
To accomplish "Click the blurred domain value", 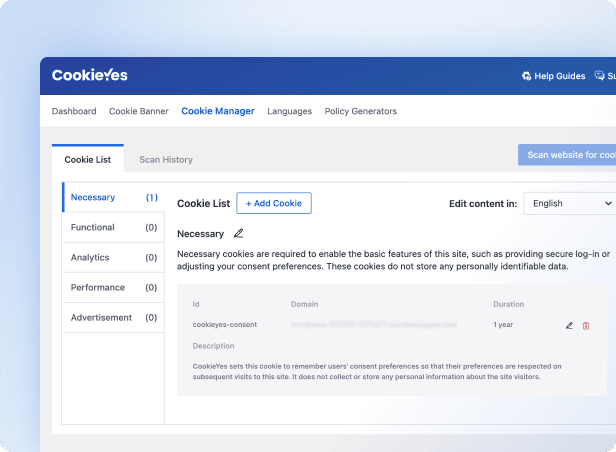I will click(x=374, y=325).
